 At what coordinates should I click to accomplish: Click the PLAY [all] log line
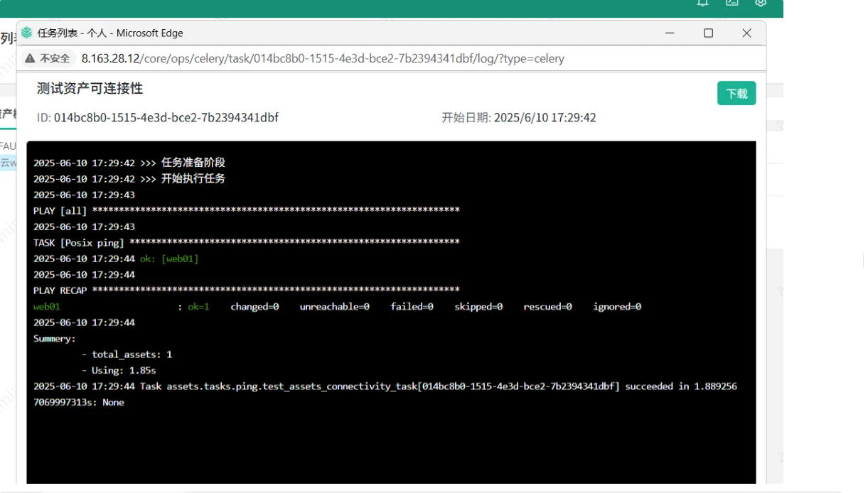(x=247, y=210)
